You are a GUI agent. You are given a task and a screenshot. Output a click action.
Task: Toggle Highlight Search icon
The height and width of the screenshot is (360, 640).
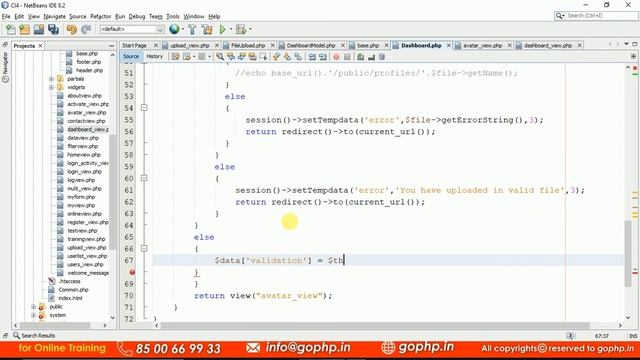coord(252,57)
